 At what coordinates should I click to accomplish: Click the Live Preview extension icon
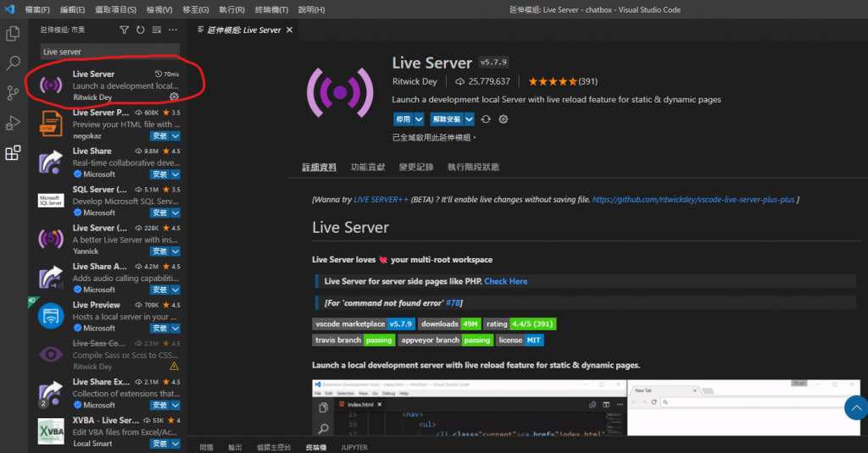(51, 316)
